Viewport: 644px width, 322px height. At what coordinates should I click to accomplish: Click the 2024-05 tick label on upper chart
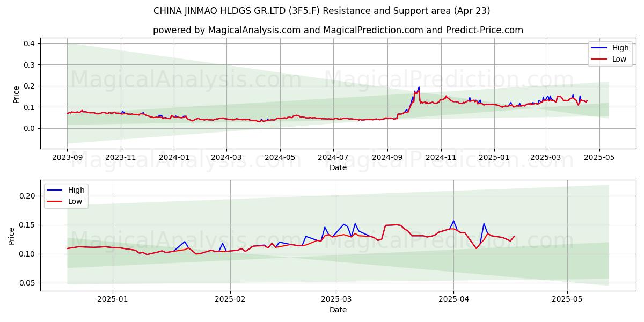tap(280, 157)
